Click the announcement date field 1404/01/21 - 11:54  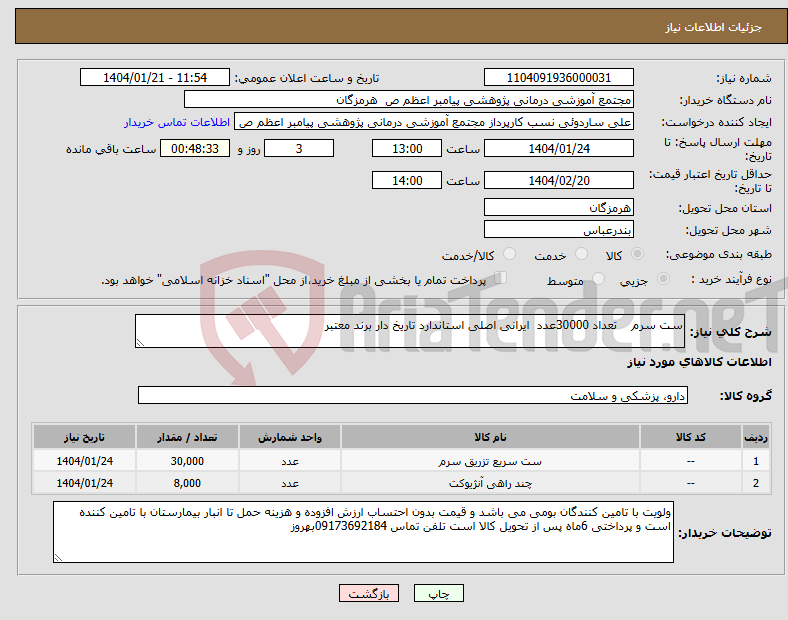tap(155, 77)
